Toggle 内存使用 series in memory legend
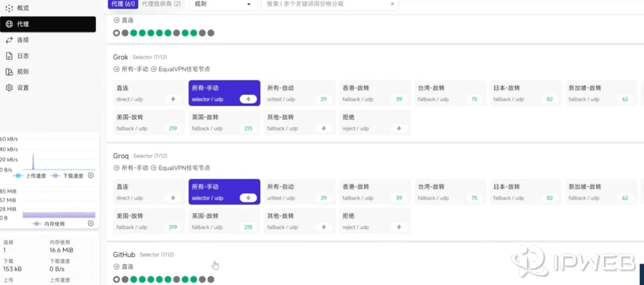Viewport: 644px width, 285px height. [48, 223]
